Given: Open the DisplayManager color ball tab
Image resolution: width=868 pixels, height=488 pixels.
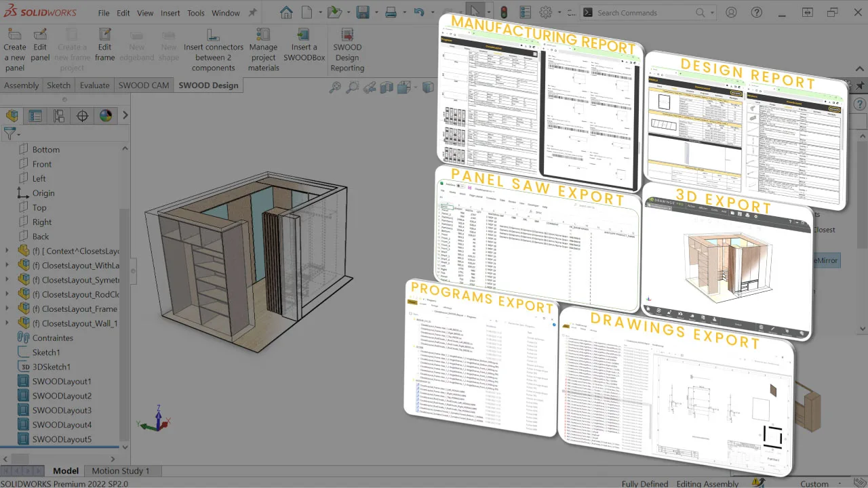Looking at the screenshot, I should pyautogui.click(x=106, y=116).
